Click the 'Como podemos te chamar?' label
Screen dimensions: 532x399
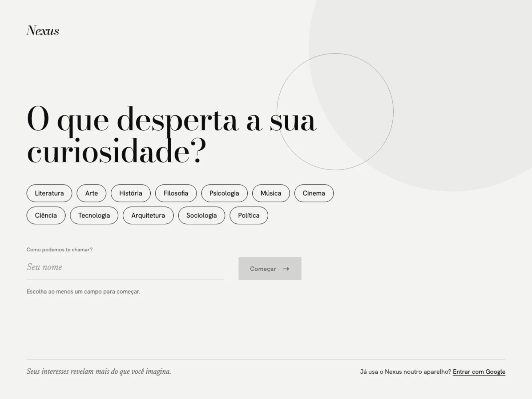pos(60,250)
